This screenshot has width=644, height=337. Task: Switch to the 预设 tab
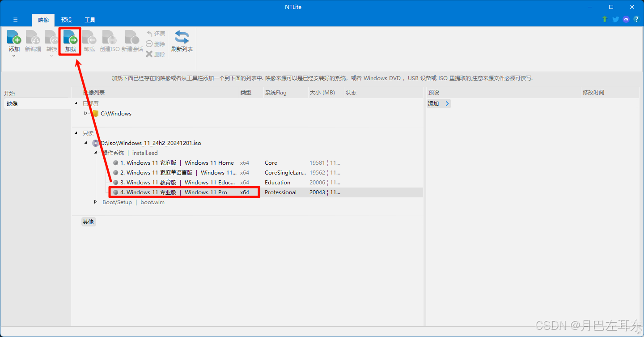pos(67,20)
